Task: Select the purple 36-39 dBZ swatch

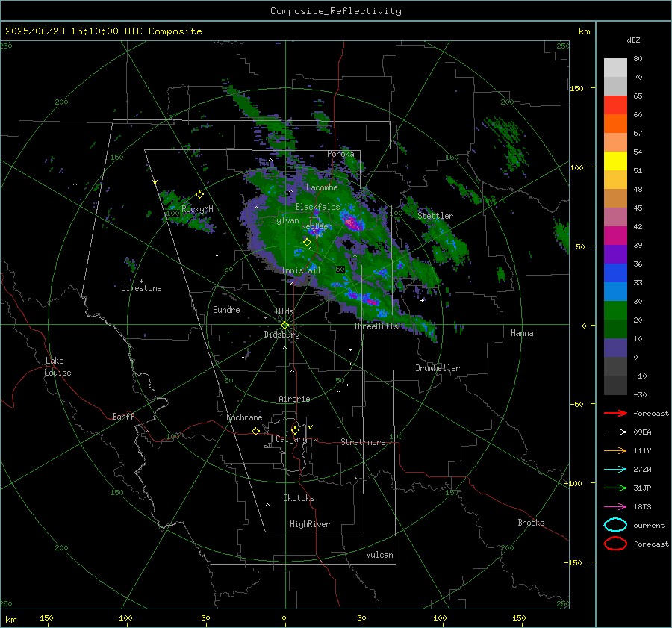Action: pyautogui.click(x=615, y=255)
